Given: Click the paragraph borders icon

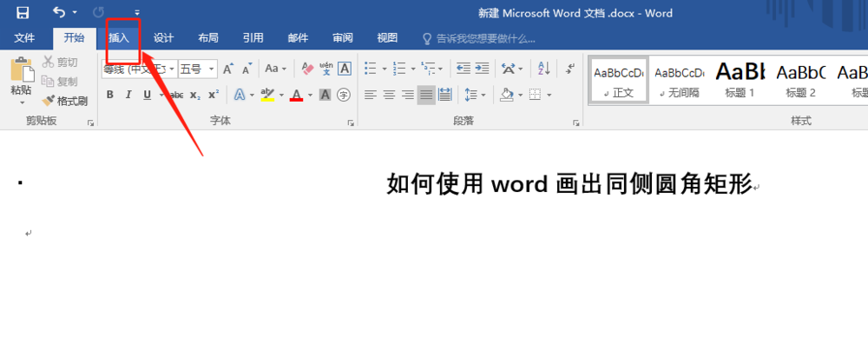Looking at the screenshot, I should [535, 96].
